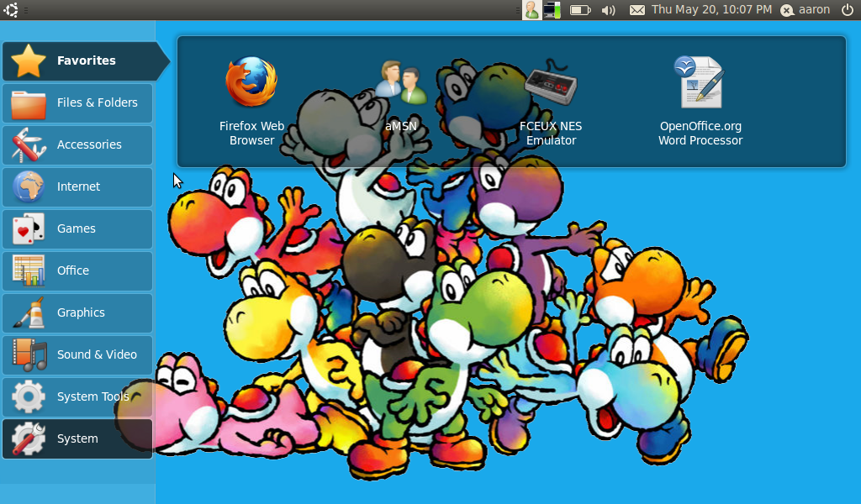Image resolution: width=861 pixels, height=504 pixels.
Task: Click the date and time clock
Action: [711, 10]
